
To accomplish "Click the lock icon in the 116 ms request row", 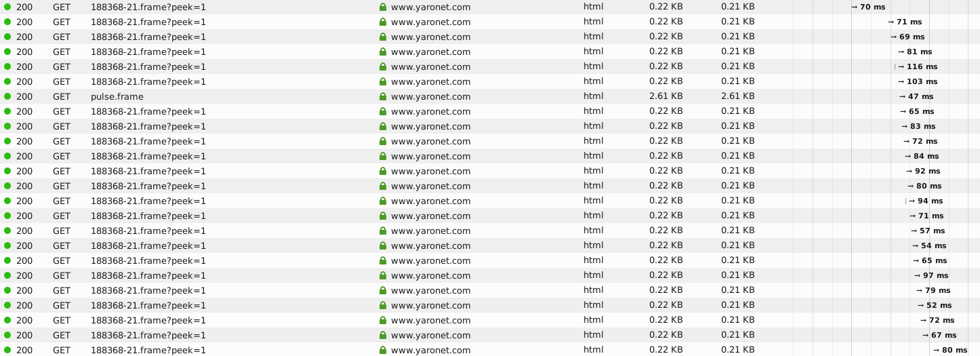I will point(383,66).
